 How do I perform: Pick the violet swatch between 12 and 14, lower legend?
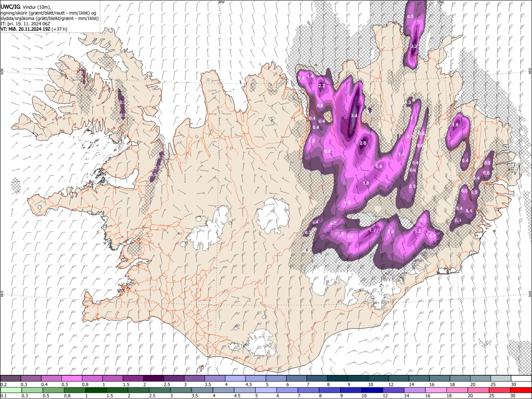tap(393, 390)
